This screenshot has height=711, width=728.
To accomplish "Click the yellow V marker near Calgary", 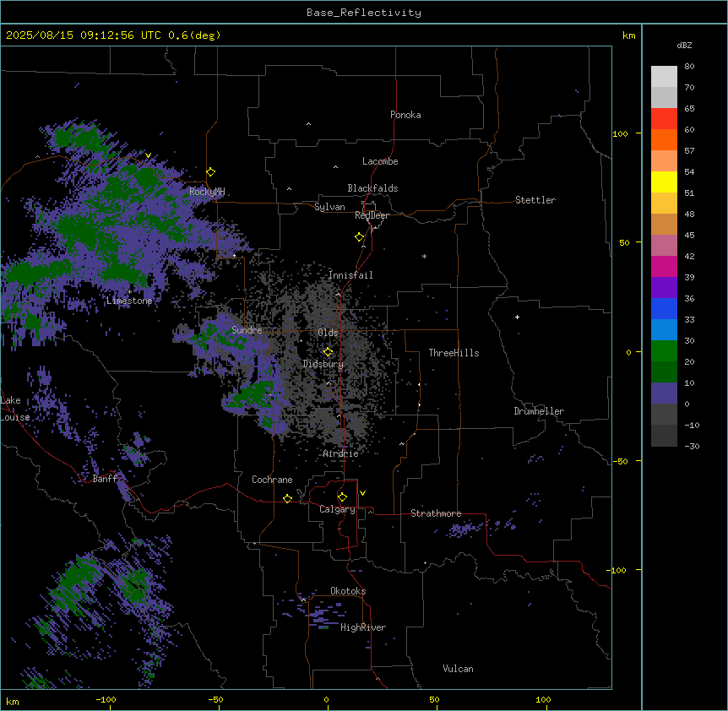I will tap(362, 493).
